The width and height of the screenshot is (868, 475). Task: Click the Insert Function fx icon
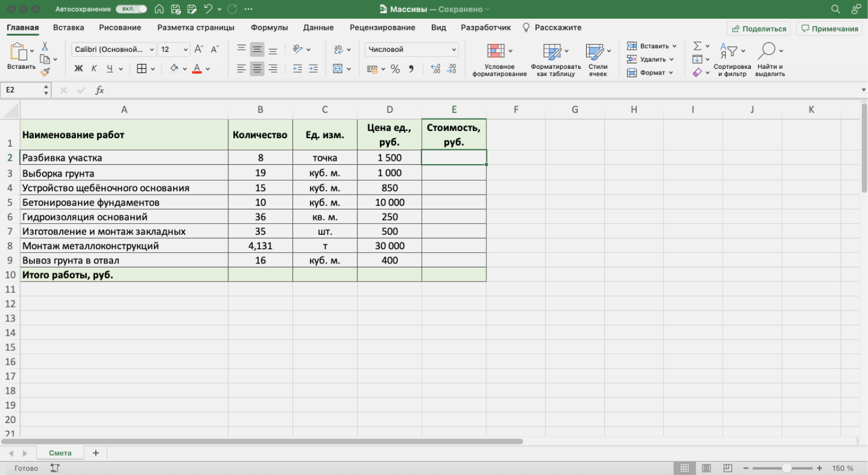100,90
